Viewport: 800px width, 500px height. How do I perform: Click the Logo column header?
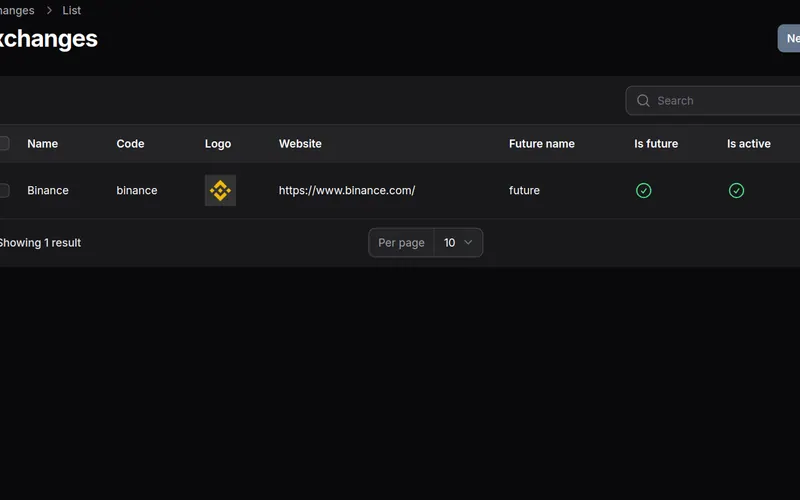tap(218, 144)
